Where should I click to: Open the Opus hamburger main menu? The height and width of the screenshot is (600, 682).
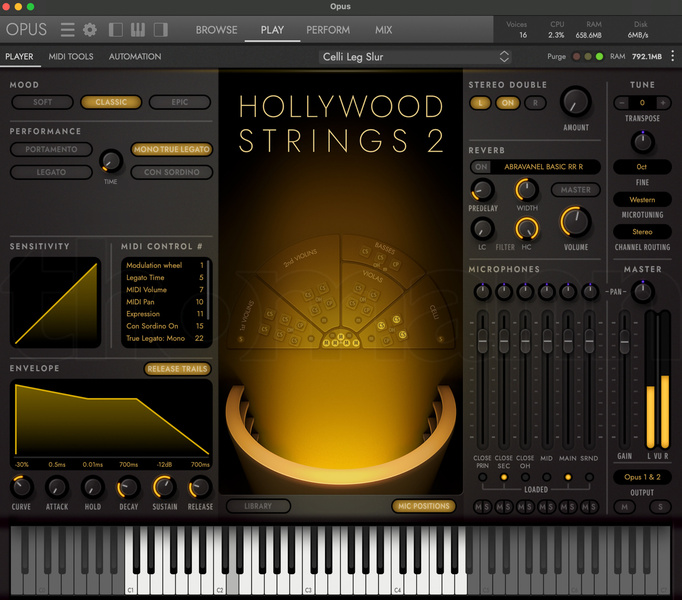(x=67, y=30)
